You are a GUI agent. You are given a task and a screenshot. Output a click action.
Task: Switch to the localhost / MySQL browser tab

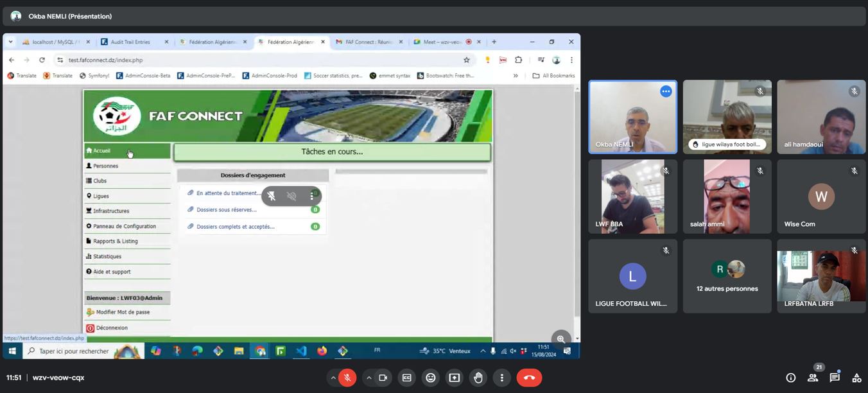point(57,42)
